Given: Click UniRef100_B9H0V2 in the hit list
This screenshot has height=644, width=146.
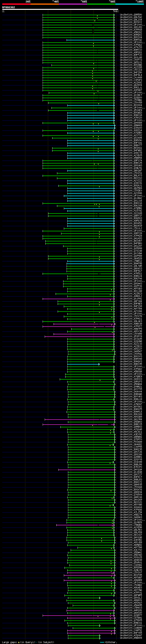Looking at the screenshot, I should [131, 35].
